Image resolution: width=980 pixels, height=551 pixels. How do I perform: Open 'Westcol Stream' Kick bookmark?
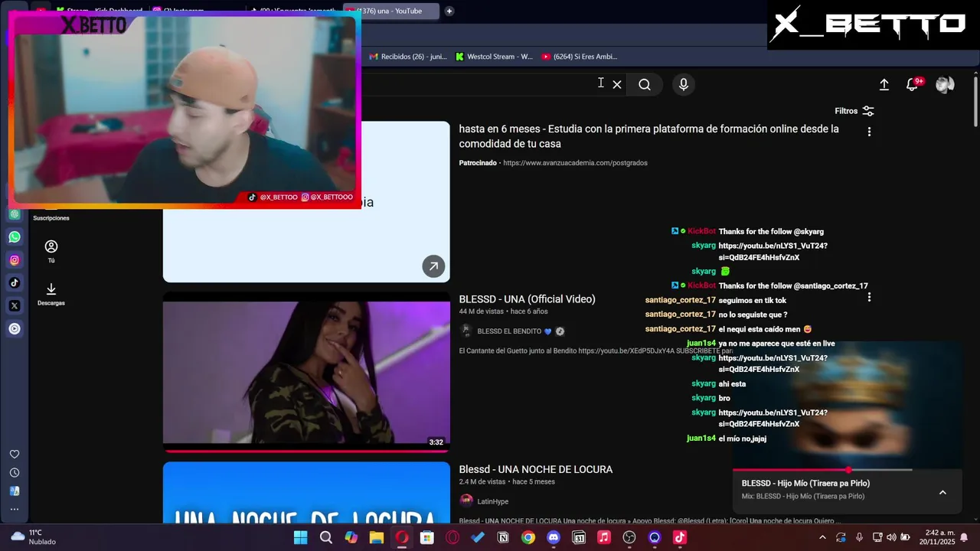494,57
